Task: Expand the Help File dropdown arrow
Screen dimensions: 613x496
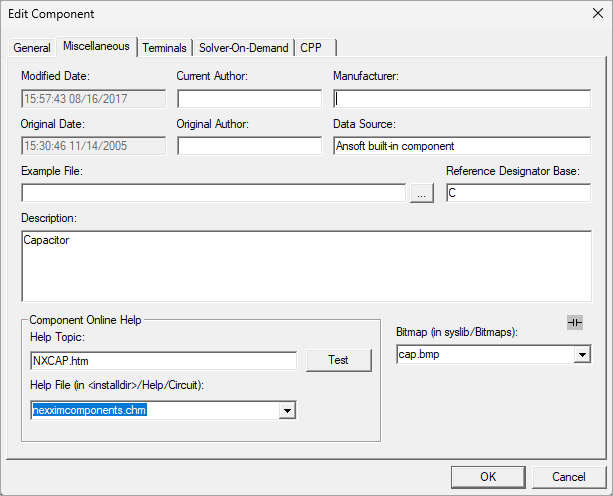Action: coord(287,410)
